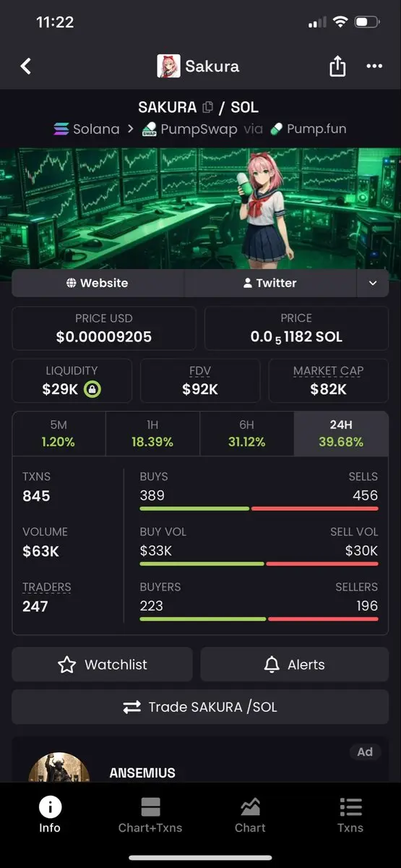Copy SAKURA token address icon
Screen dimensions: 401x868
pos(208,108)
